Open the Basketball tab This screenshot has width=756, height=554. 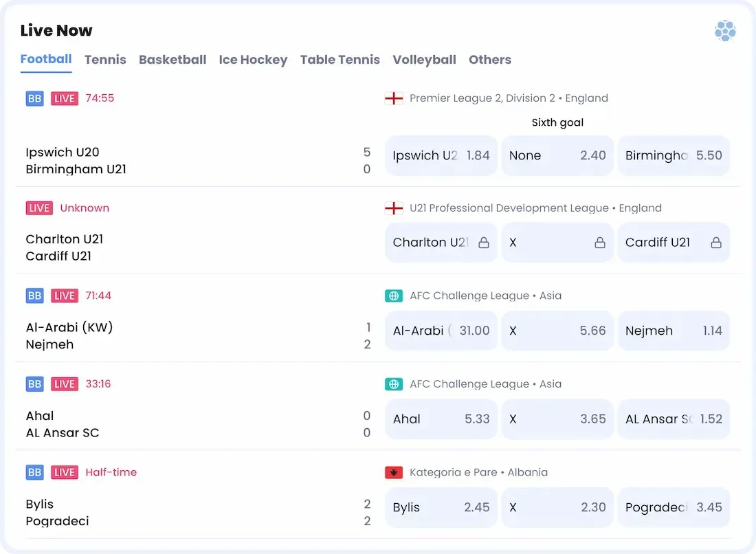[173, 60]
